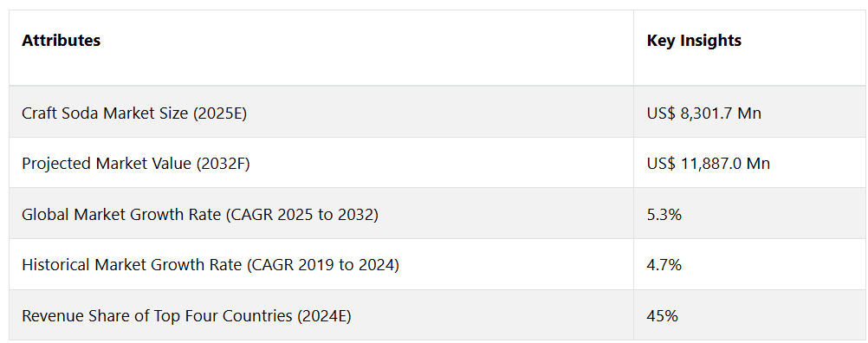The width and height of the screenshot is (868, 343).
Task: Click the Key Insights column header
Action: 750,48
